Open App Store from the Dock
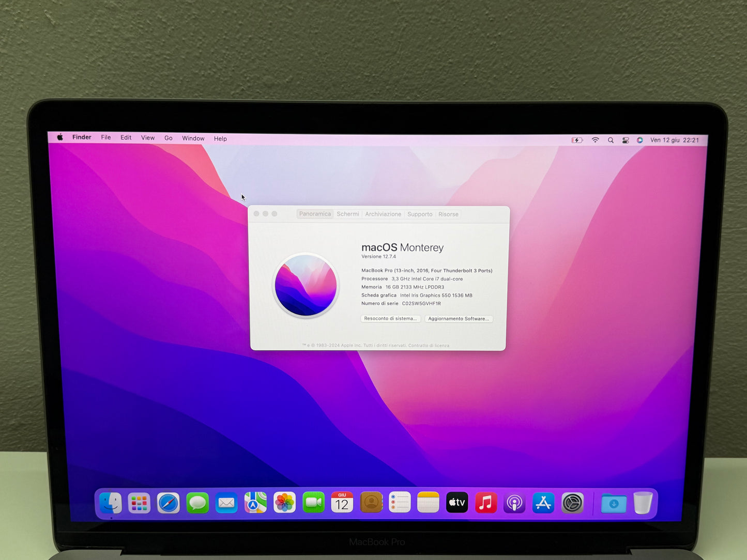This screenshot has width=747, height=560. [543, 503]
